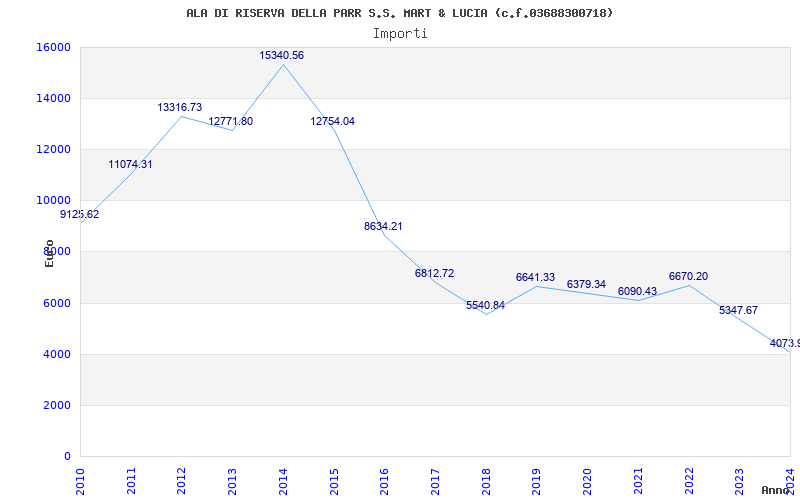Click the Euro y-axis title
800x500 pixels.
point(49,253)
